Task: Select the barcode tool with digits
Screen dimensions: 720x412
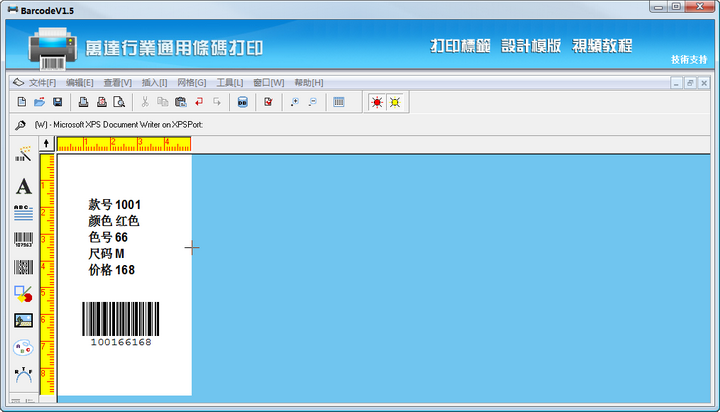Action: pos(23,240)
